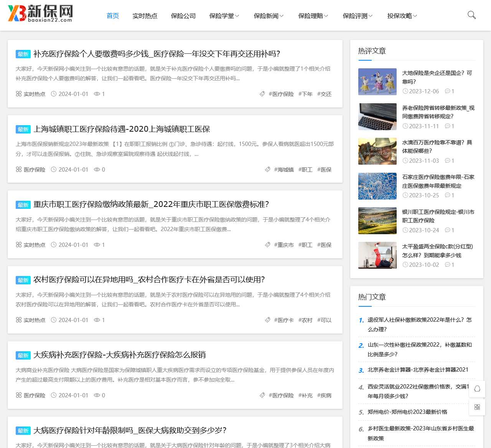Click comment bubble icon under 水滴百万医疗保险靠不靠谱
491x448 pixels.
click(x=447, y=160)
